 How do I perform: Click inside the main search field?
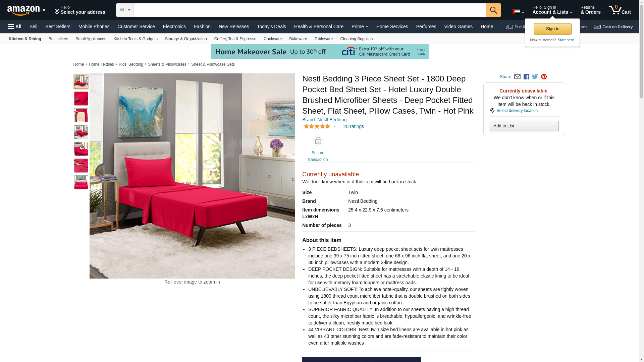(310, 10)
